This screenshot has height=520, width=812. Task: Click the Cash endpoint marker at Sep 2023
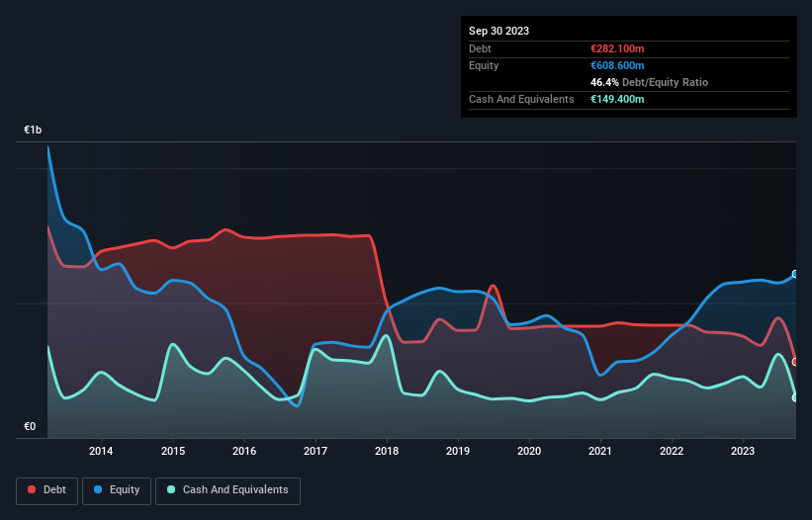coord(795,397)
